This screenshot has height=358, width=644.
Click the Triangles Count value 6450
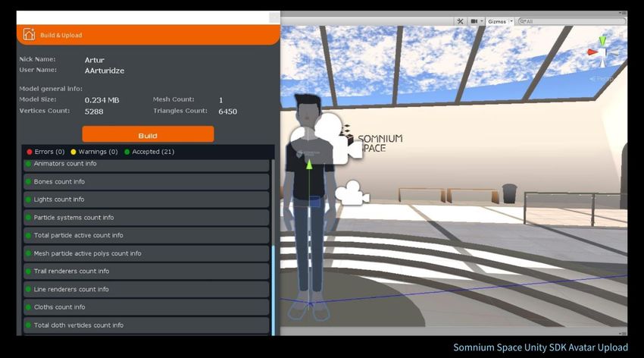click(x=227, y=111)
